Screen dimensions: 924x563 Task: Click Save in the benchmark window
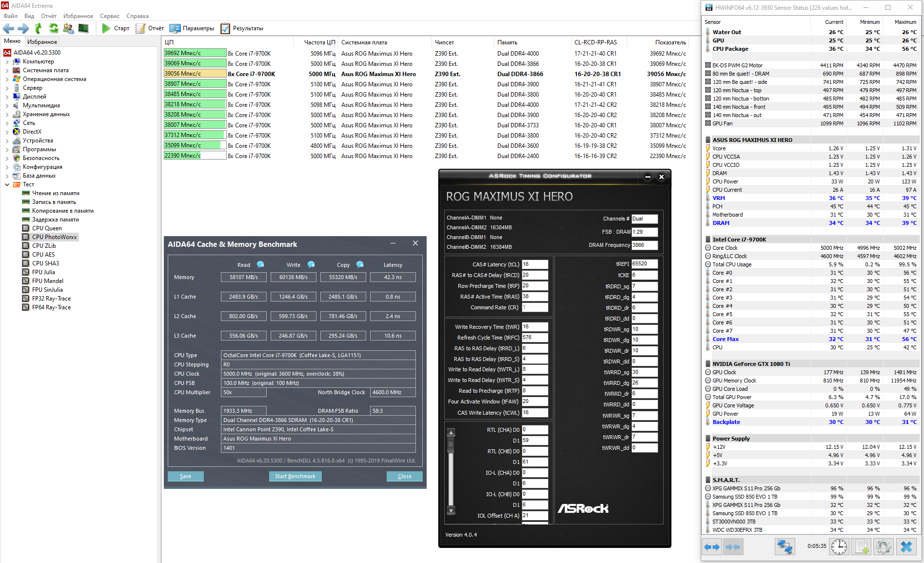pyautogui.click(x=186, y=476)
